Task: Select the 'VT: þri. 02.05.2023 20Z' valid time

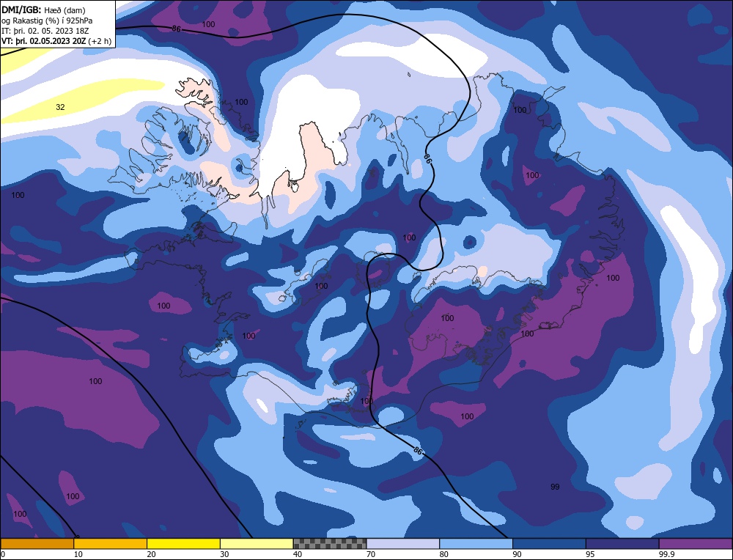Action: click(x=44, y=41)
